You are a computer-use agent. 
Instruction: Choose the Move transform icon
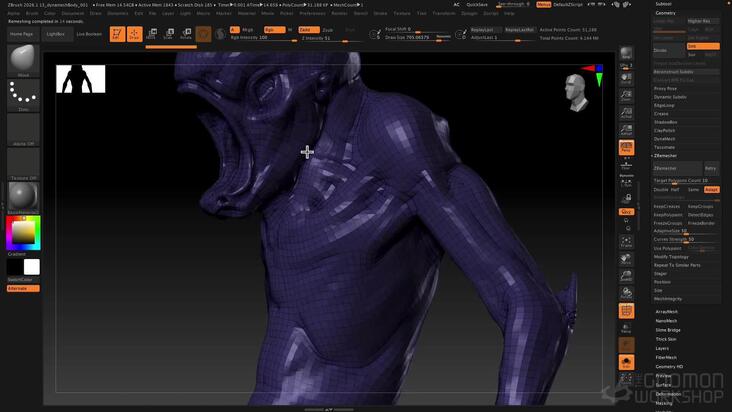pyautogui.click(x=151, y=34)
